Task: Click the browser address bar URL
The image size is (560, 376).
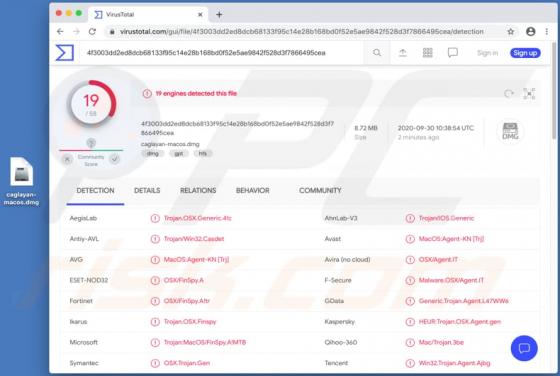Action: [x=302, y=31]
